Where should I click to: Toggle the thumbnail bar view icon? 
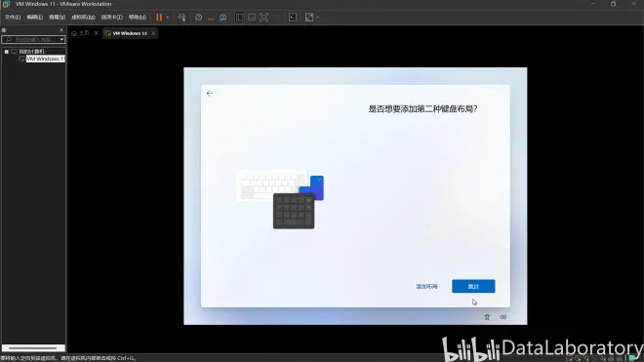click(252, 18)
